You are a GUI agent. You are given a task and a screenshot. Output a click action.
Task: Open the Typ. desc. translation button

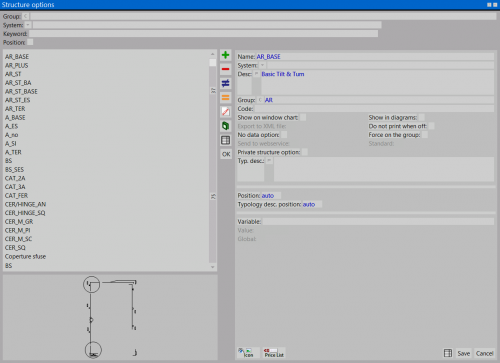click(x=269, y=161)
